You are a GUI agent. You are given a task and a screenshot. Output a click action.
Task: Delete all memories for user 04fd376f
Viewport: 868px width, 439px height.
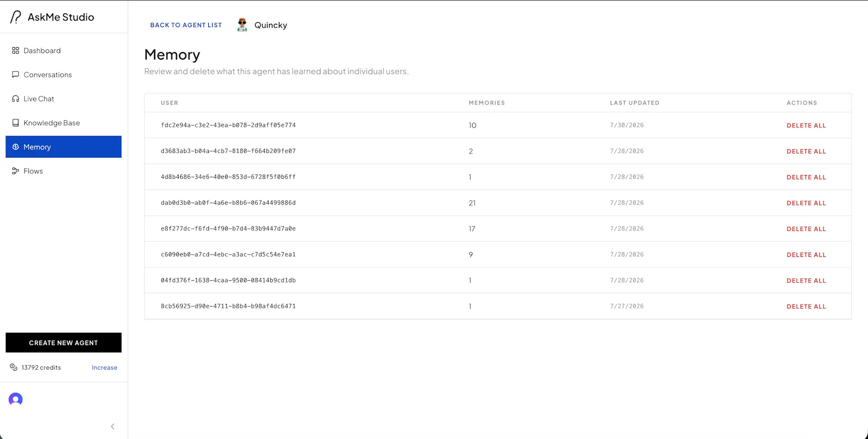coord(806,281)
